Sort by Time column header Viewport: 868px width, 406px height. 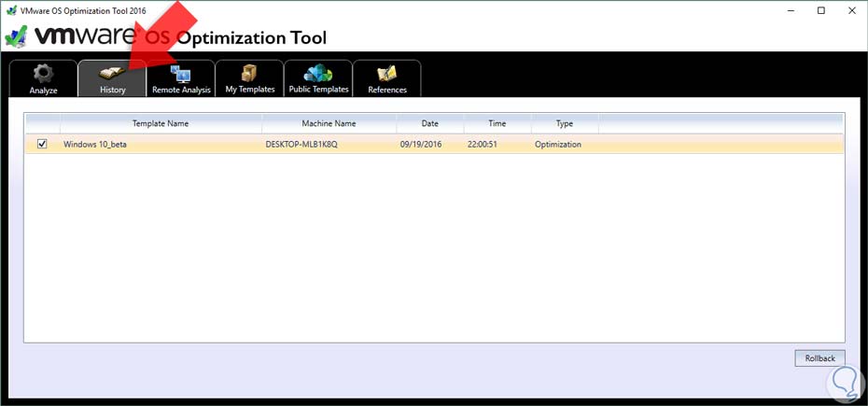click(497, 123)
